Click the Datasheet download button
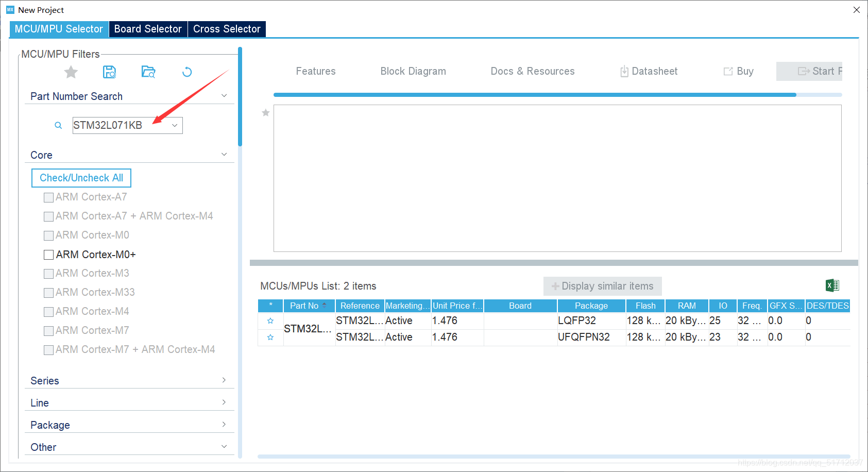This screenshot has height=472, width=868. [x=649, y=71]
